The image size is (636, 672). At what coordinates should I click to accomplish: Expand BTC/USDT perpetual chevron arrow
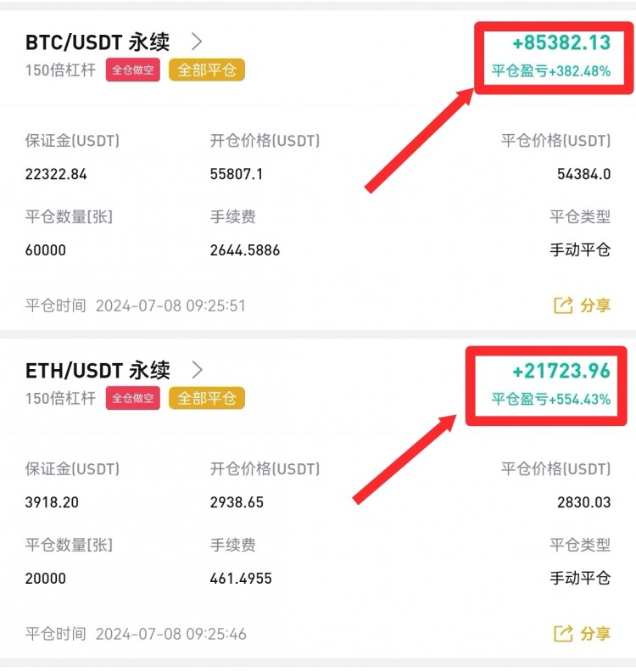[197, 41]
